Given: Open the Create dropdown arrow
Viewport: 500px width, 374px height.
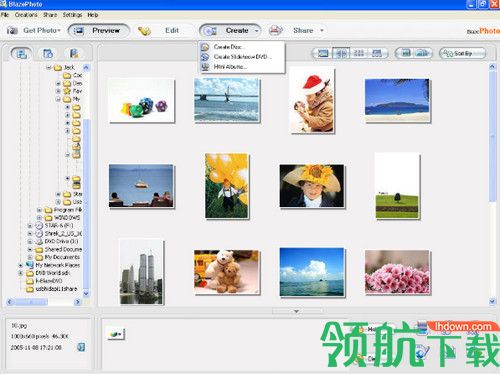Looking at the screenshot, I should pos(257,31).
